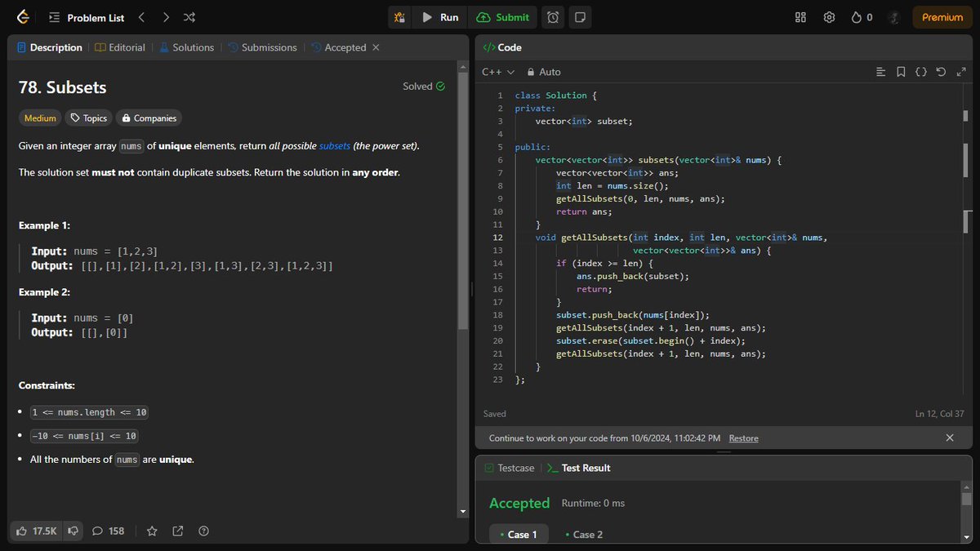
Task: Click line number 12 in editor
Action: tap(497, 238)
